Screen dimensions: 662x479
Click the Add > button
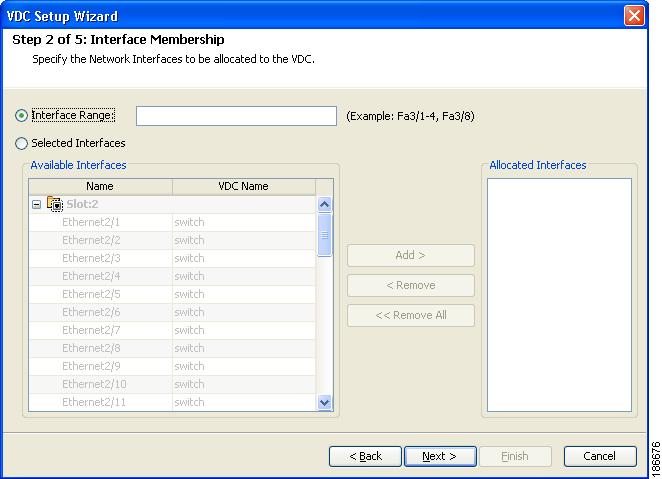click(411, 255)
